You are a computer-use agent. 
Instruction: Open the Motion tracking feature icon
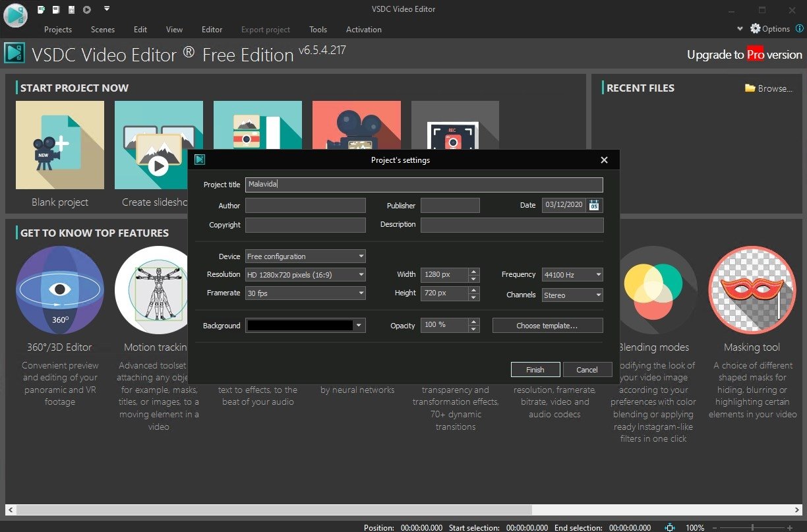point(152,290)
